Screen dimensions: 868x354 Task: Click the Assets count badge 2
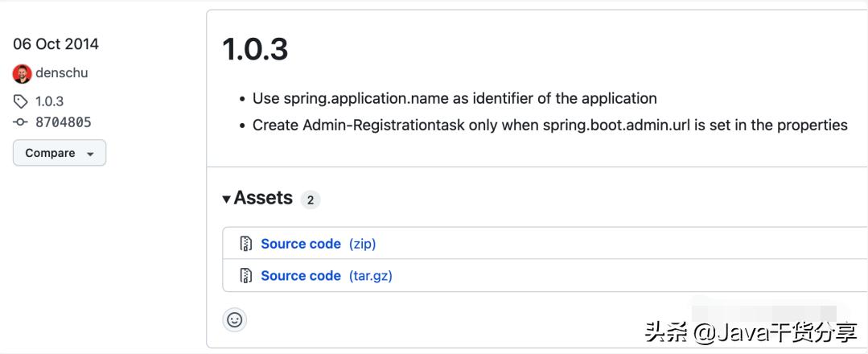pyautogui.click(x=311, y=200)
